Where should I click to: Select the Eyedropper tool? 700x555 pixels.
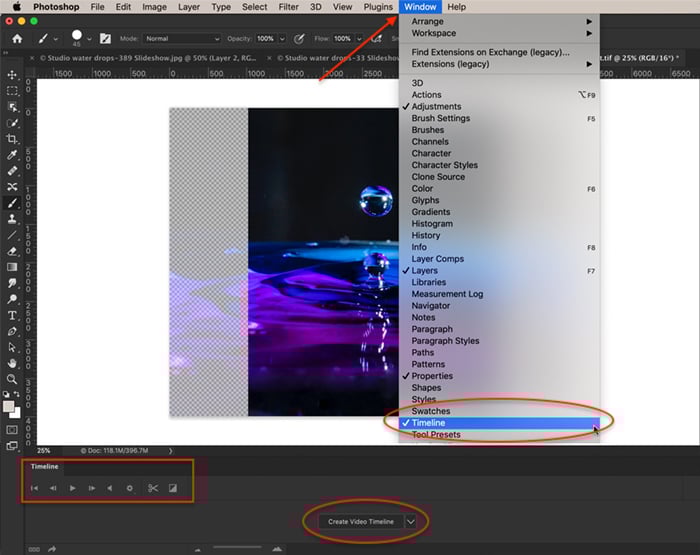pos(12,155)
